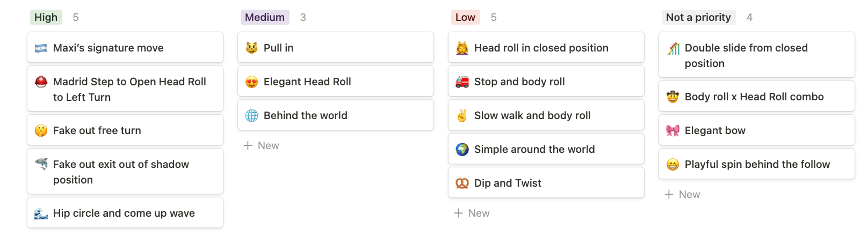Select the Medium priority group tag
Viewport: 868px width, 235px height.
click(x=265, y=17)
